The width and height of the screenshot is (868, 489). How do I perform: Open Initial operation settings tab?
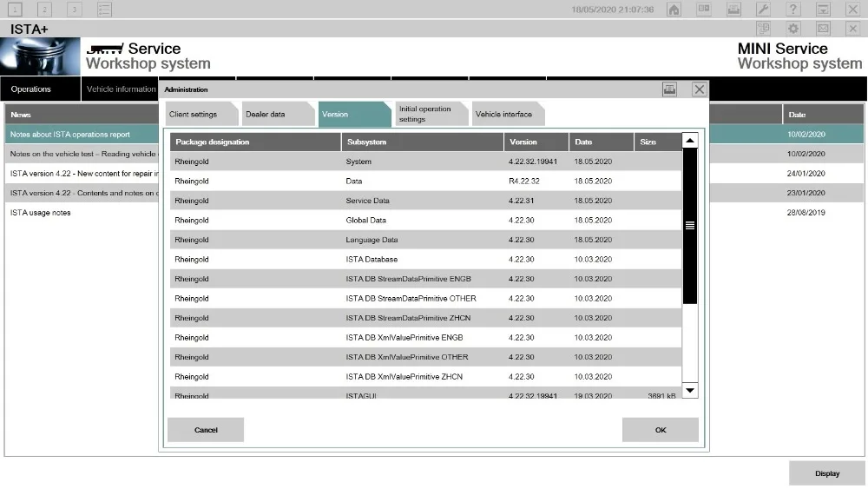[x=431, y=114]
